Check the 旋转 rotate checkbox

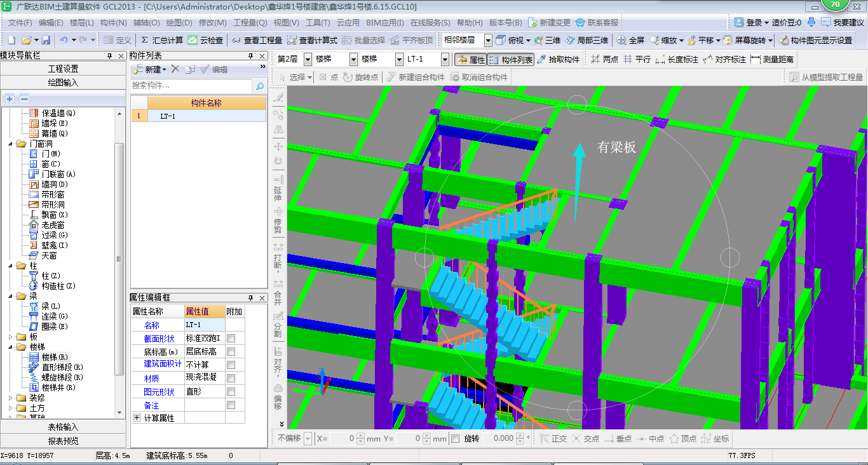coord(455,438)
